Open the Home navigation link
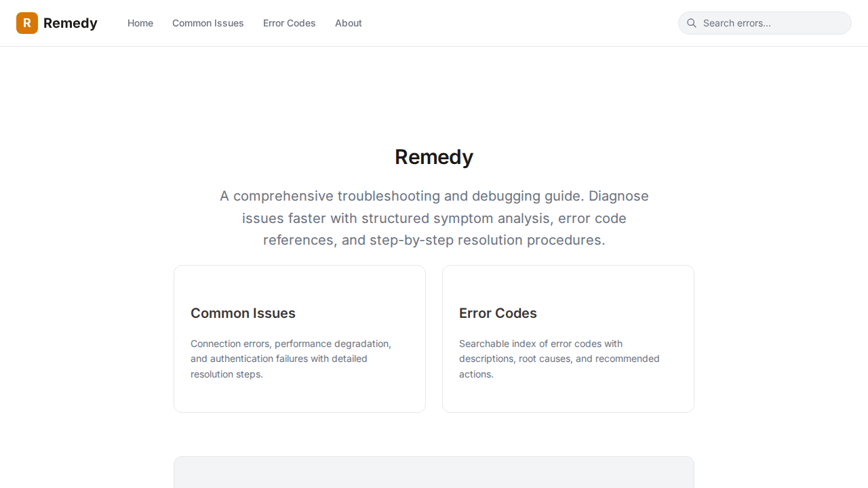Viewport: 868px width, 488px height. point(140,23)
